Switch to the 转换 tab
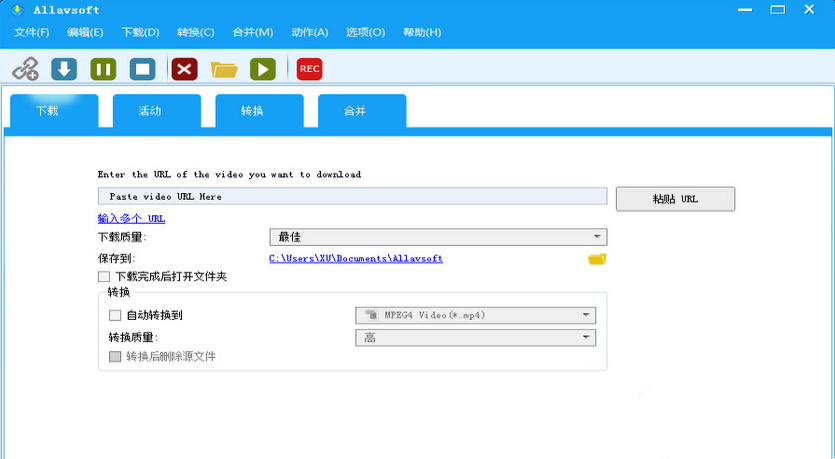 coord(259,111)
